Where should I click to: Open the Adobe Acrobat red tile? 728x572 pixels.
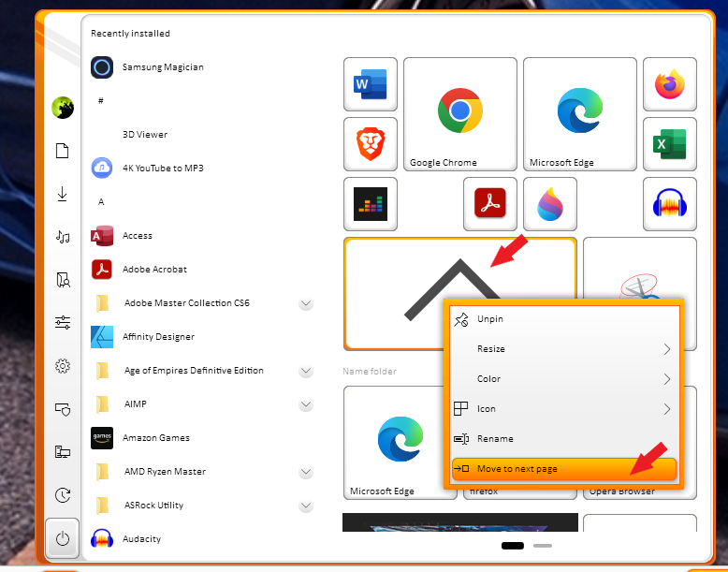coord(489,204)
